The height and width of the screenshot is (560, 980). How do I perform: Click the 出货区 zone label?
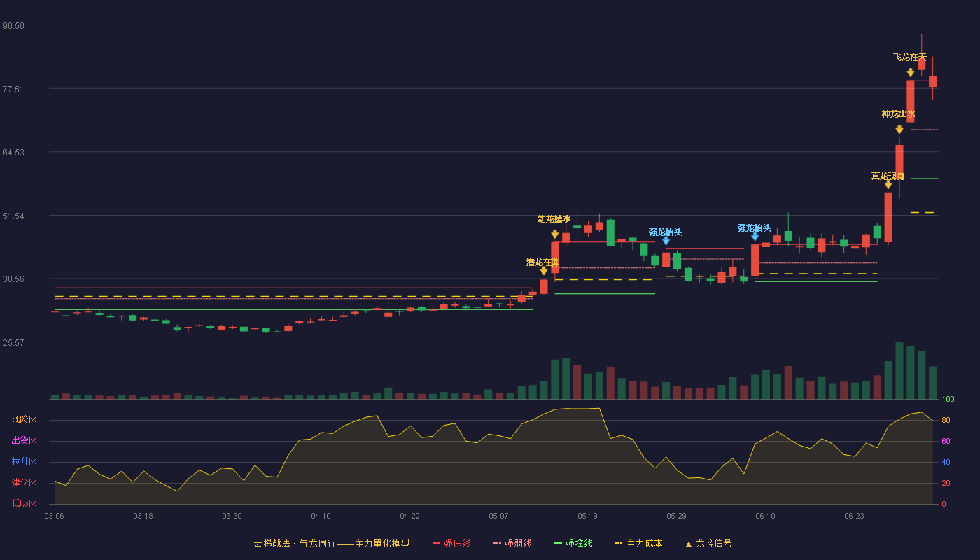pyautogui.click(x=24, y=441)
